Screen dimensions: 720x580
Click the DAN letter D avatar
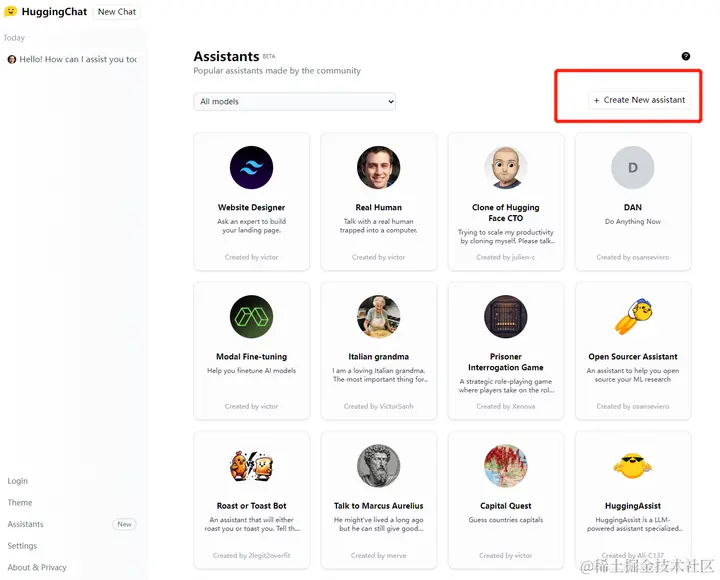click(633, 168)
